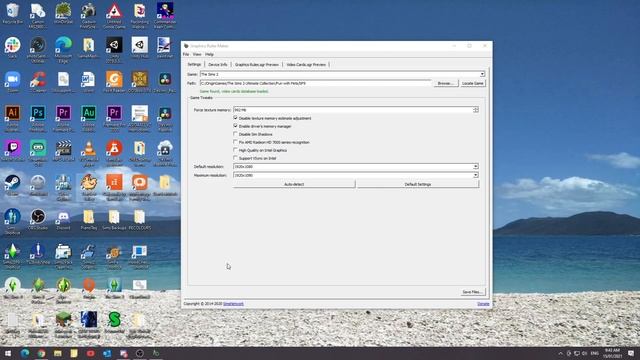Switch to the Graphics Rules.sgr Preview tab
The width and height of the screenshot is (640, 360).
coord(257,64)
